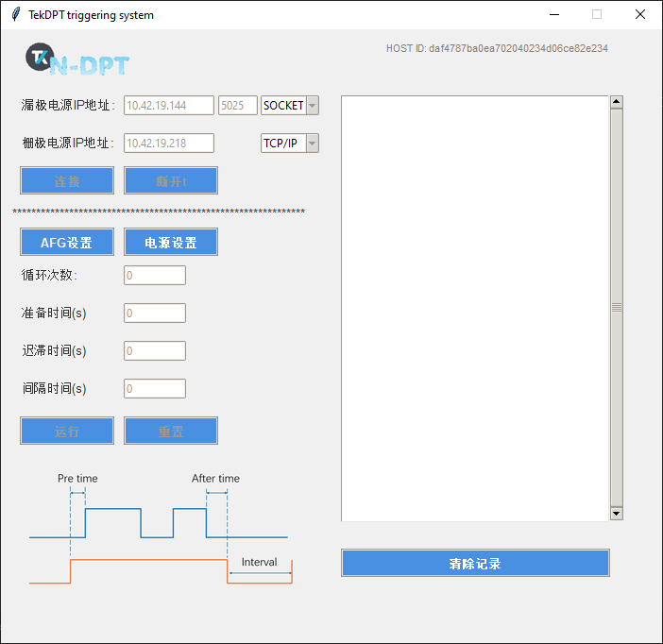
Task: Select the 准备时间(s) input field
Action: click(x=155, y=314)
